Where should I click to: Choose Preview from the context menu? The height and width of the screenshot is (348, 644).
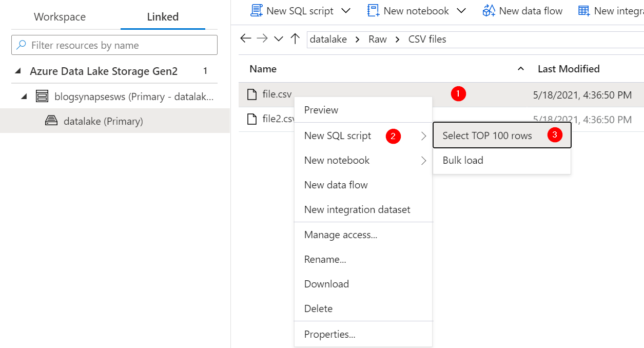click(363, 110)
